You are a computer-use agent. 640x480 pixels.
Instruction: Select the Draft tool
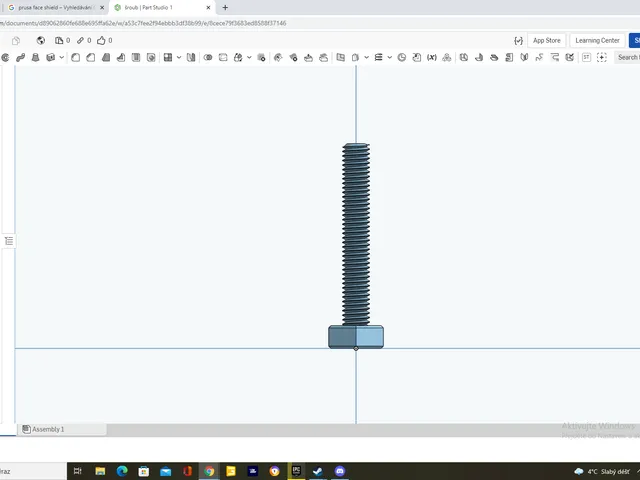pyautogui.click(x=106, y=58)
